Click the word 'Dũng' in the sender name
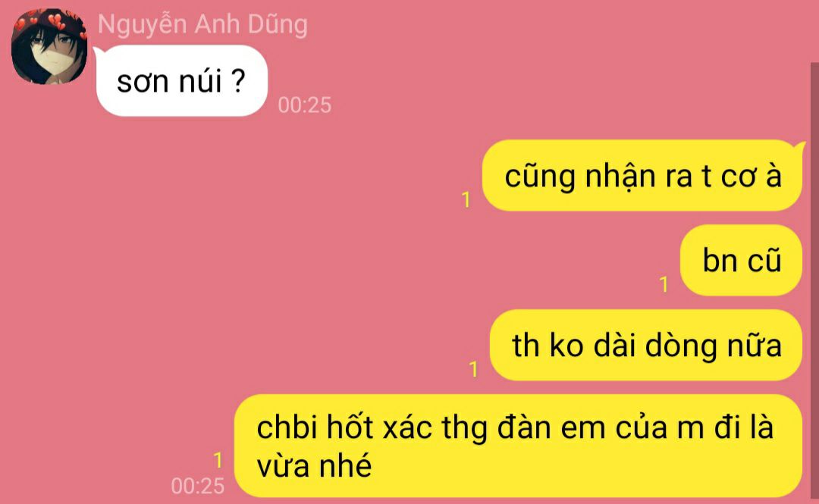 [278, 25]
